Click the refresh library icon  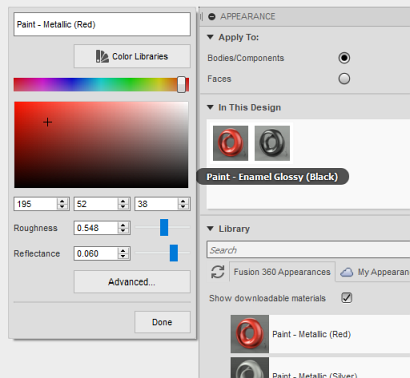tap(218, 272)
